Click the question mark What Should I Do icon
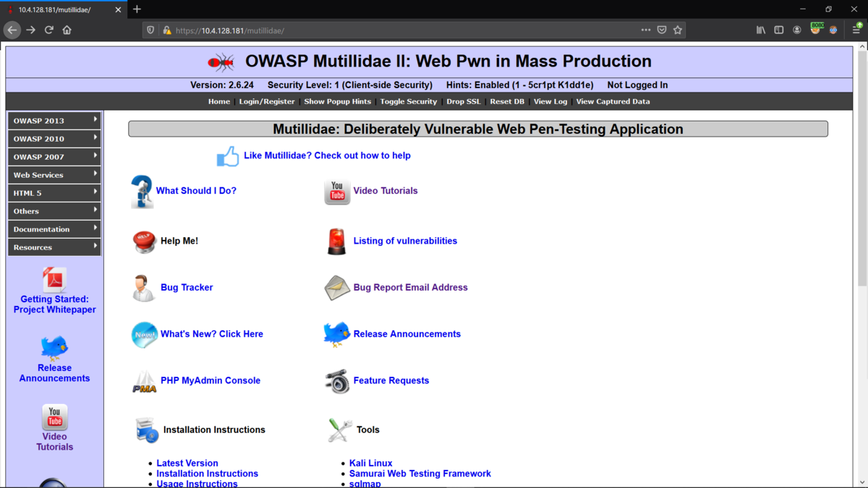Viewport: 868px width, 488px height. (142, 192)
